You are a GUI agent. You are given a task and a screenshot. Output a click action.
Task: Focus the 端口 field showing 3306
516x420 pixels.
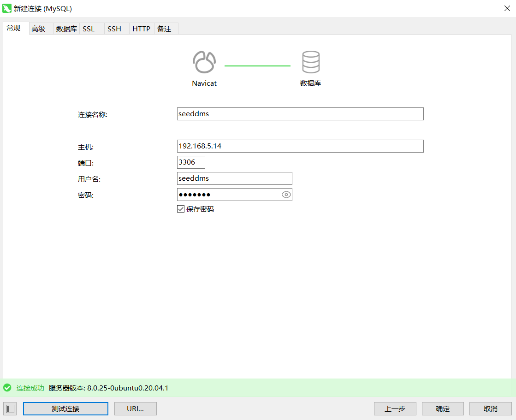click(191, 162)
